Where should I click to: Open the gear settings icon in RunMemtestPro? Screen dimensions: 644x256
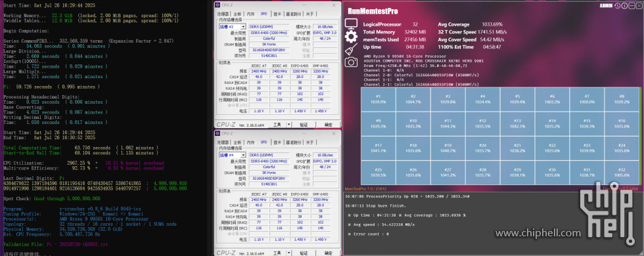click(351, 37)
